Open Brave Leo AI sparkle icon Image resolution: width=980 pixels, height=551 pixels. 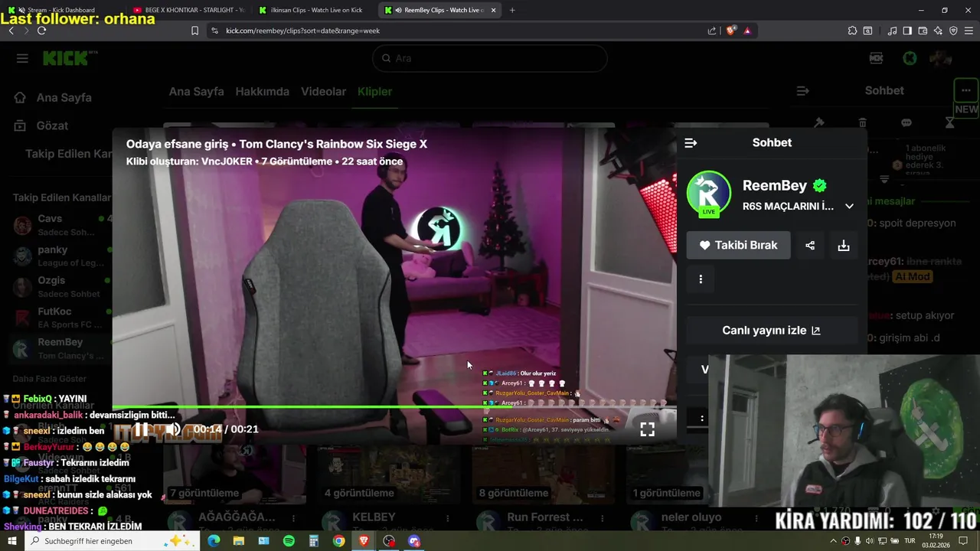tap(938, 31)
